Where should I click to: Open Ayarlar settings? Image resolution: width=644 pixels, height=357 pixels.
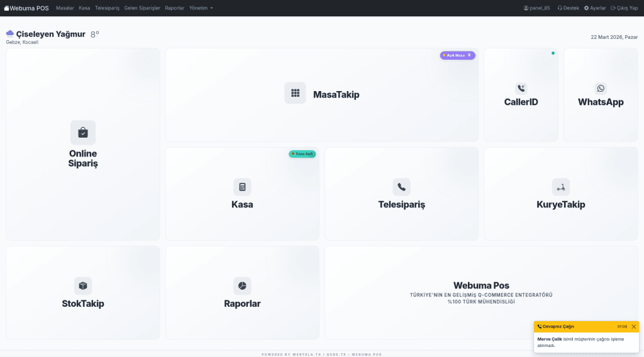tap(595, 8)
